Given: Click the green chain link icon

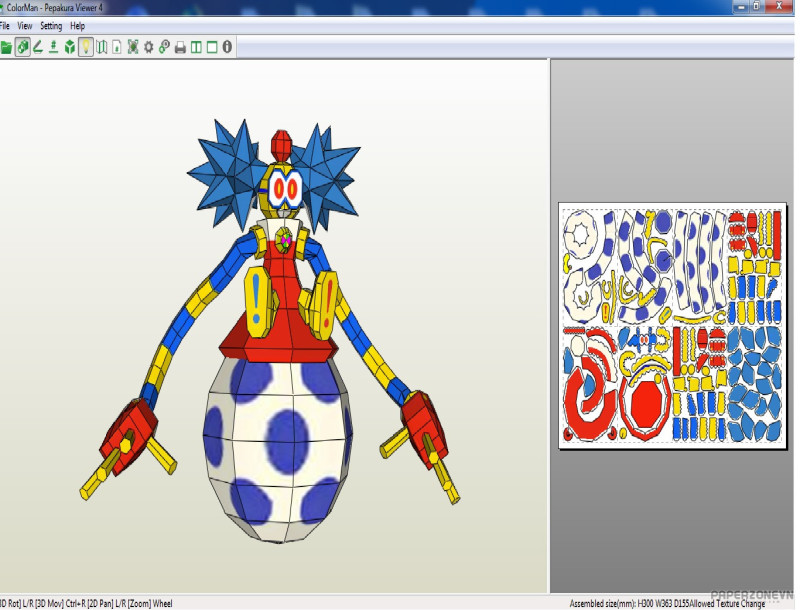Looking at the screenshot, I should coord(164,47).
